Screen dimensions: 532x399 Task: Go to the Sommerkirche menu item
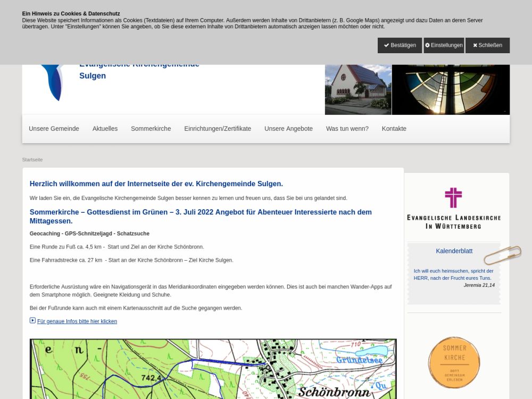click(151, 129)
